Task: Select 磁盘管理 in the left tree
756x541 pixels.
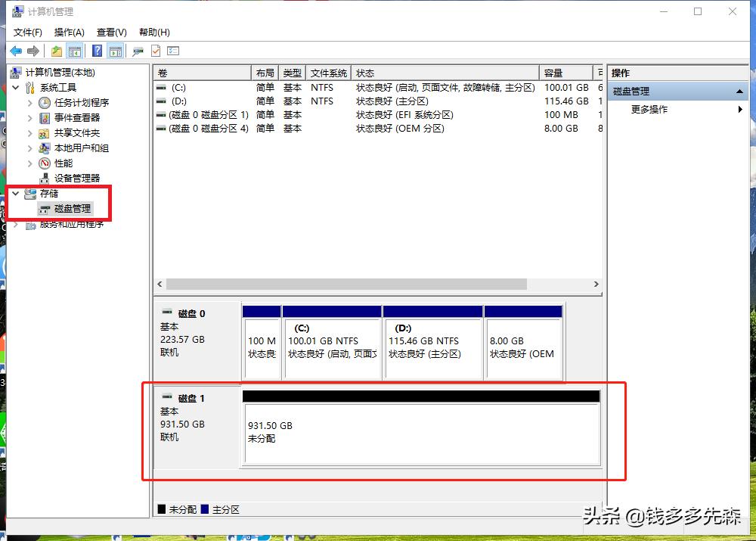Action: [72, 208]
